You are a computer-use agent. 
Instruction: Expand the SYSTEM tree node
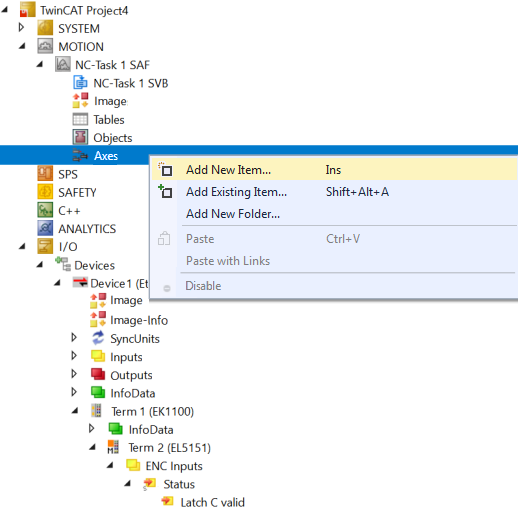21,27
